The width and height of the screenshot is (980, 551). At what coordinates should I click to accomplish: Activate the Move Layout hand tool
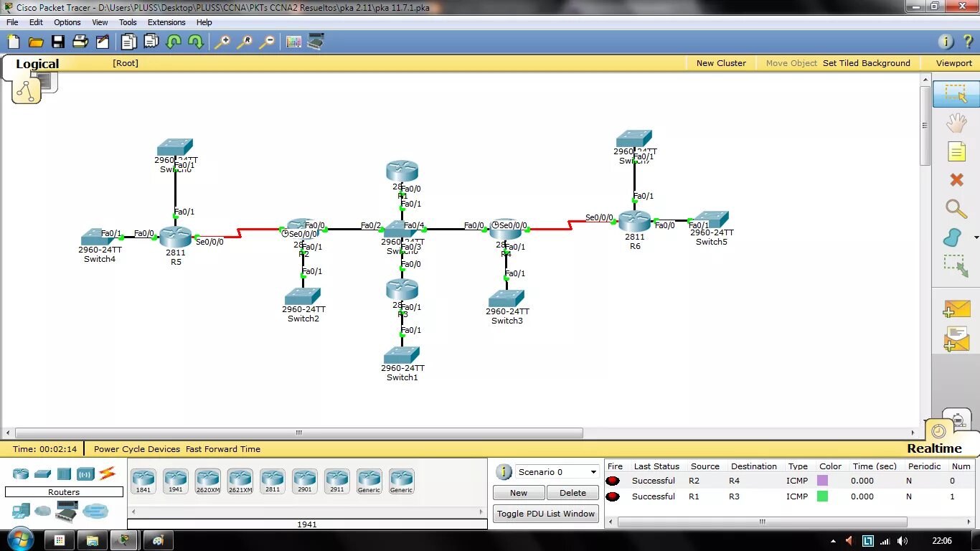coord(956,123)
